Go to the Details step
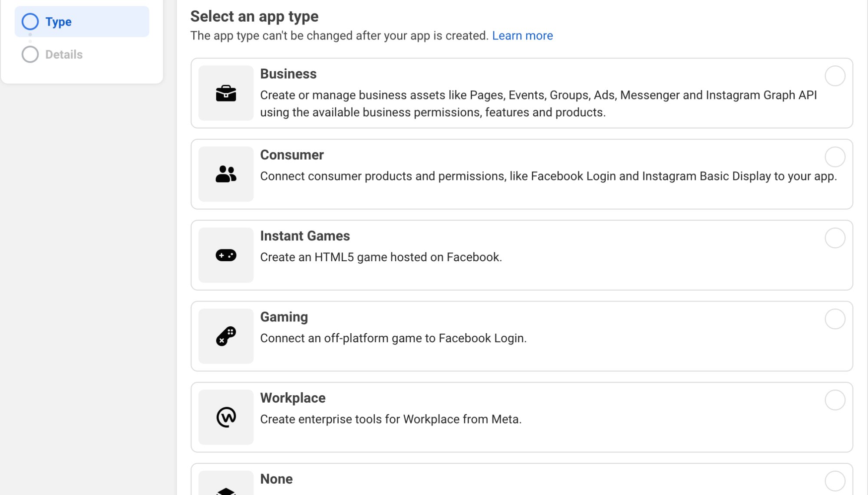 pos(64,54)
